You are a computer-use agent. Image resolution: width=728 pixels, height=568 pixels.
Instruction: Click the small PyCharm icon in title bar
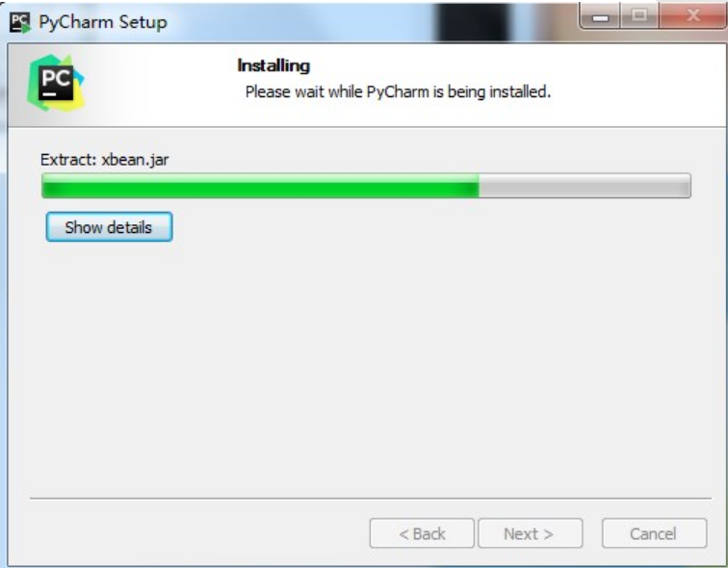tap(20, 23)
